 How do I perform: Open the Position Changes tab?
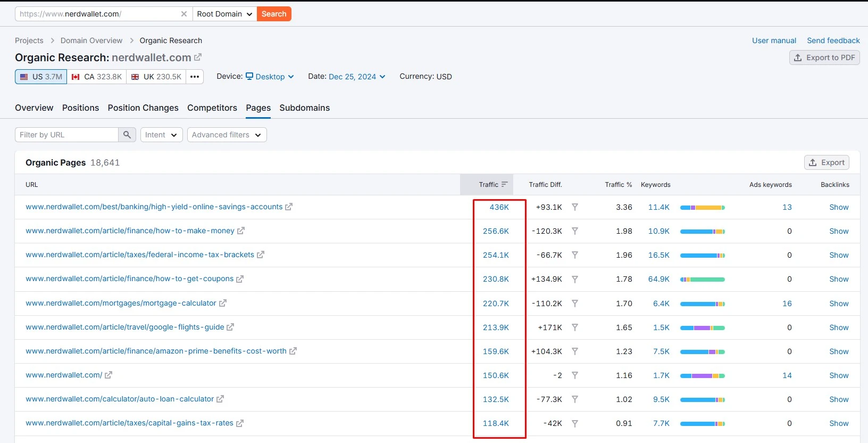143,108
